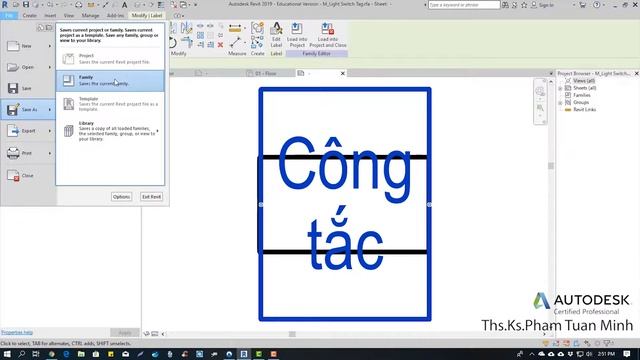The image size is (640, 360).
Task: Click Load into Project and Close icon
Action: [328, 29]
